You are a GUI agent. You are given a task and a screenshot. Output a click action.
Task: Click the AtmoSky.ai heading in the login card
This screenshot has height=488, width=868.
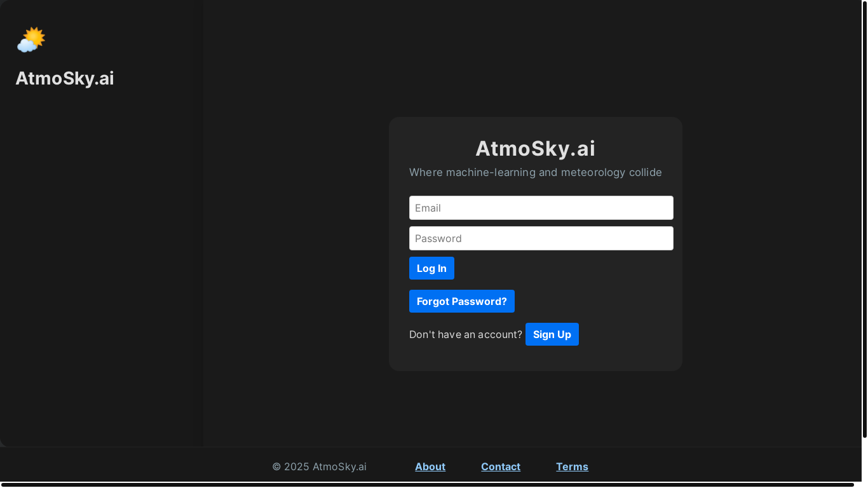tap(536, 148)
